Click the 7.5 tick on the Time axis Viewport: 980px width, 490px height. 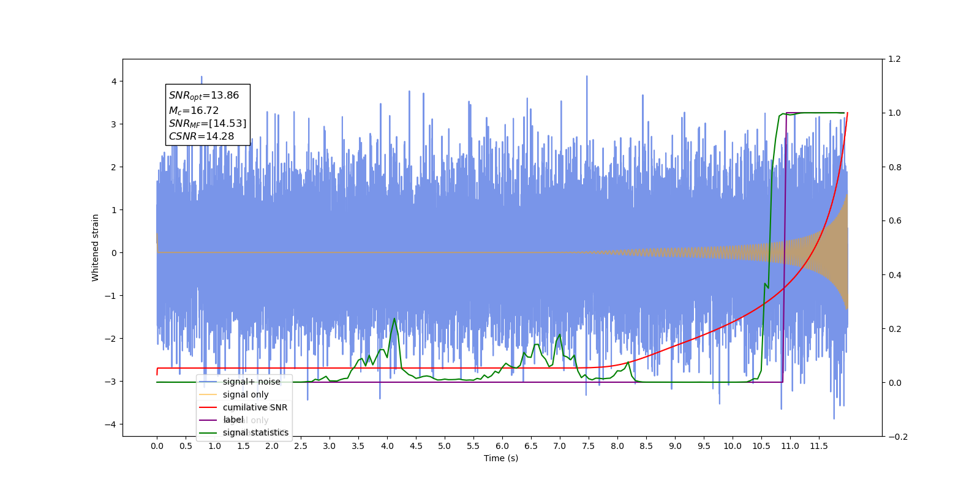tap(589, 446)
